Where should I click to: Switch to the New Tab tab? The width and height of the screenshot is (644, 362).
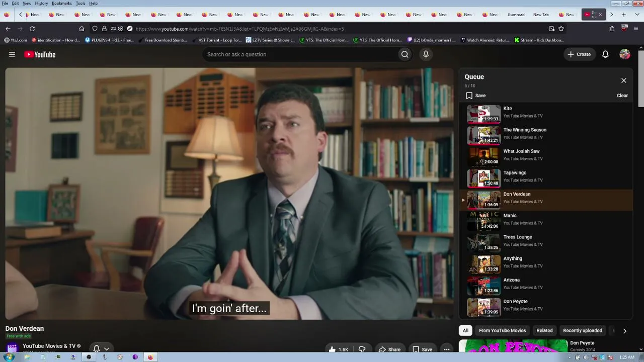(x=541, y=15)
